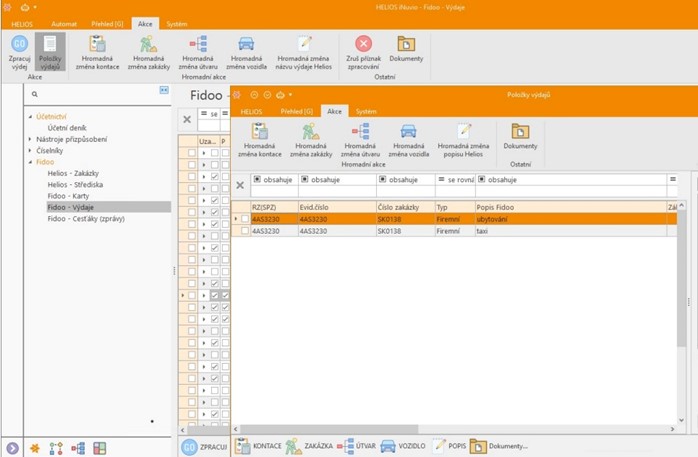Click the navigation search field
The height and width of the screenshot is (457, 698).
pos(98,94)
